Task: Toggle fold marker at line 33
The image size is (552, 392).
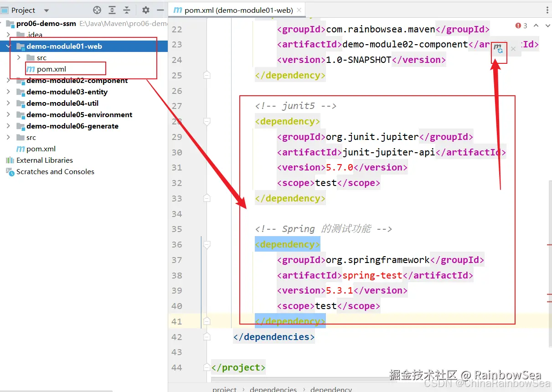Action: click(x=207, y=198)
